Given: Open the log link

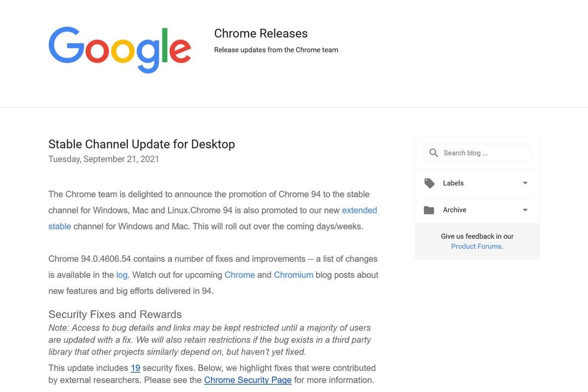Looking at the screenshot, I should click(x=122, y=275).
